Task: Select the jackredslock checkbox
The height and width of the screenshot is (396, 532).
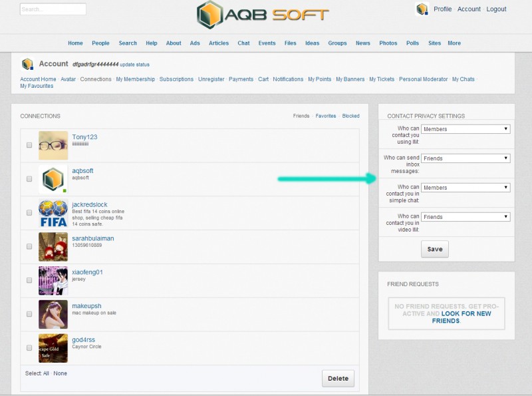Action: 29,212
